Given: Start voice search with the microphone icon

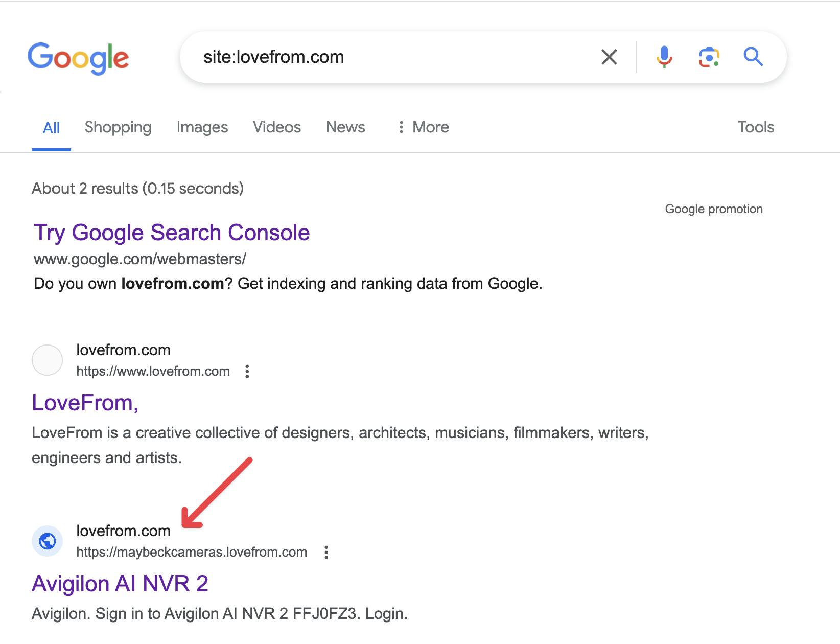Looking at the screenshot, I should click(x=664, y=57).
